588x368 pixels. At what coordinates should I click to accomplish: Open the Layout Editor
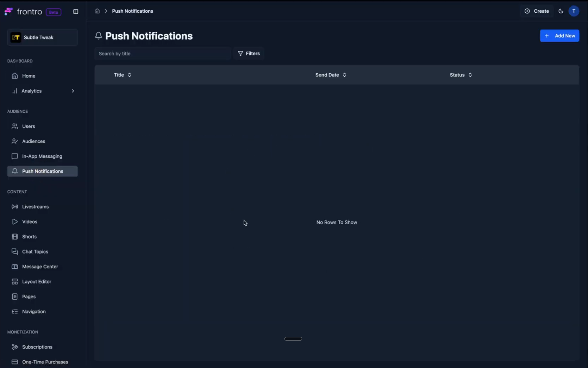[x=37, y=282]
